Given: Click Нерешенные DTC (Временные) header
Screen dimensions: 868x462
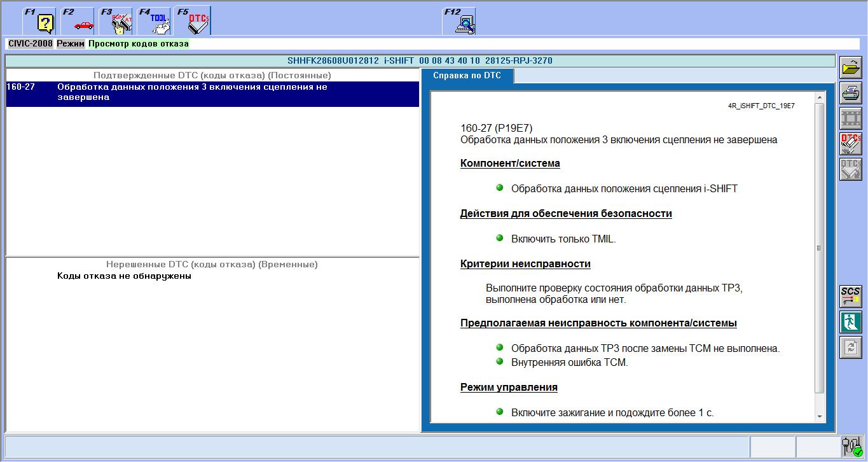Looking at the screenshot, I should coord(212,264).
